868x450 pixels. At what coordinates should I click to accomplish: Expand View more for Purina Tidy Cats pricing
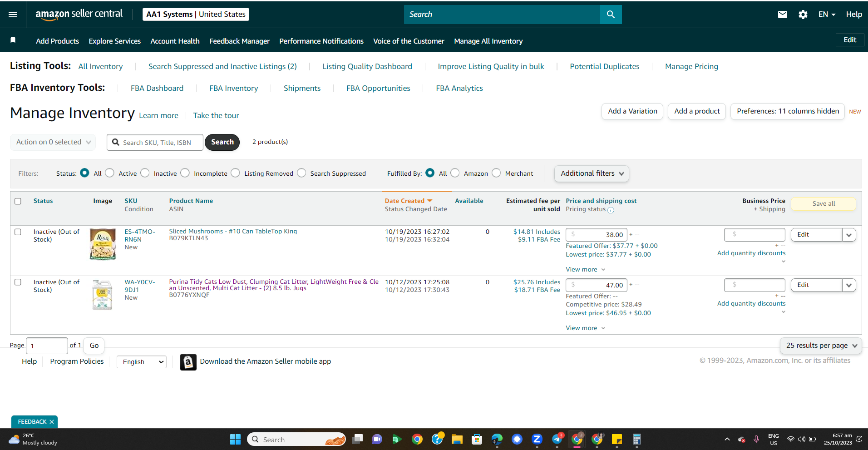click(586, 328)
